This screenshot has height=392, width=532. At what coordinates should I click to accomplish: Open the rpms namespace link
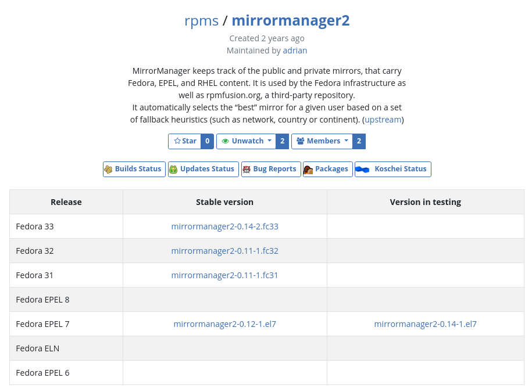[202, 21]
